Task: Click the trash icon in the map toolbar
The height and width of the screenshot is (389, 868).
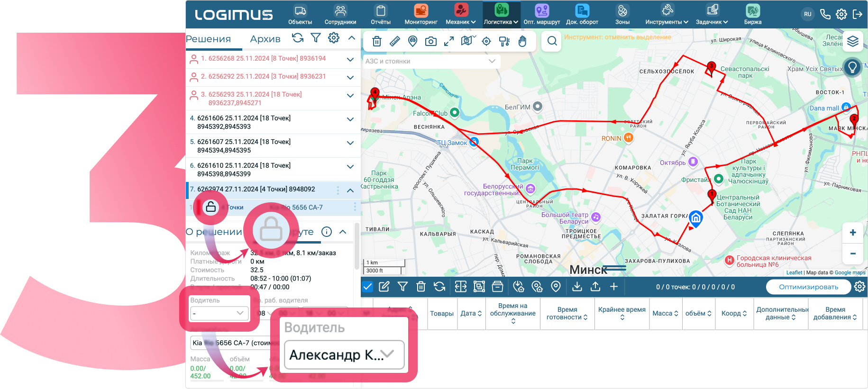Action: point(377,41)
